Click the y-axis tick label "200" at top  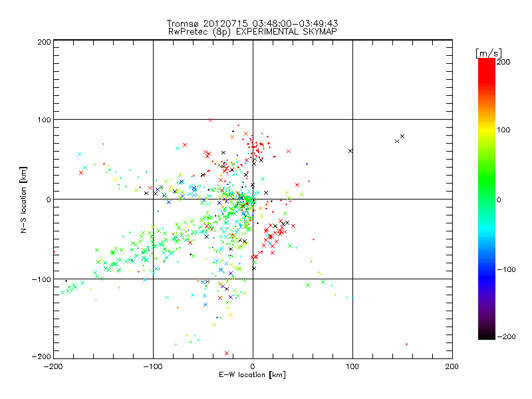(x=44, y=42)
